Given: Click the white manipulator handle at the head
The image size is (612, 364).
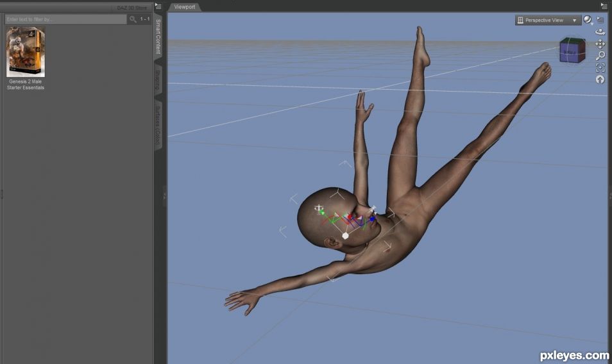Looking at the screenshot, I should 345,235.
